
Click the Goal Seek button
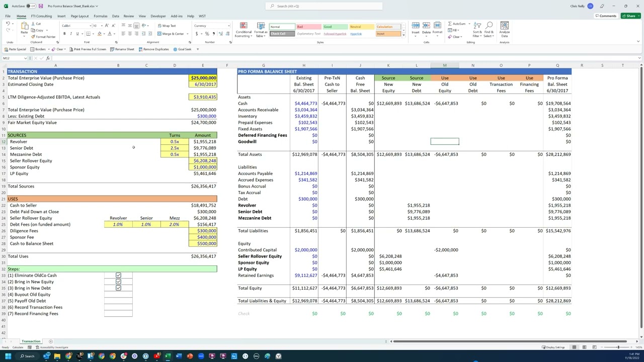[x=182, y=49]
